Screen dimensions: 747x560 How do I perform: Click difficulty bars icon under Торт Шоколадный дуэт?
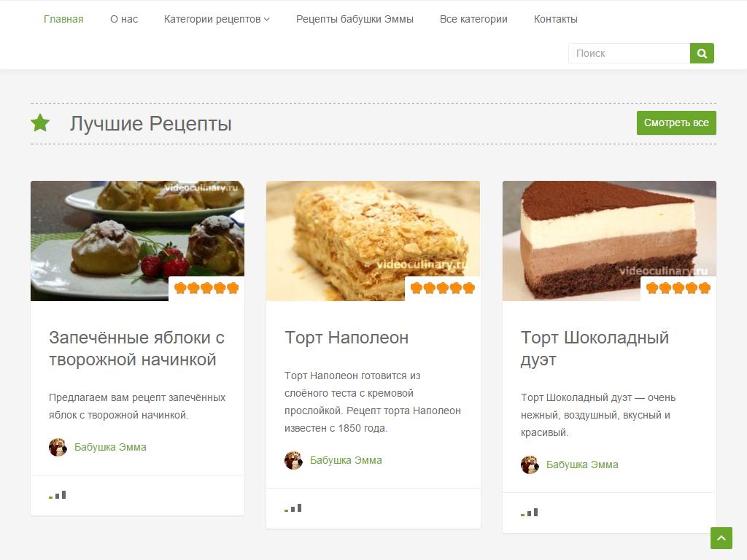[x=530, y=513]
